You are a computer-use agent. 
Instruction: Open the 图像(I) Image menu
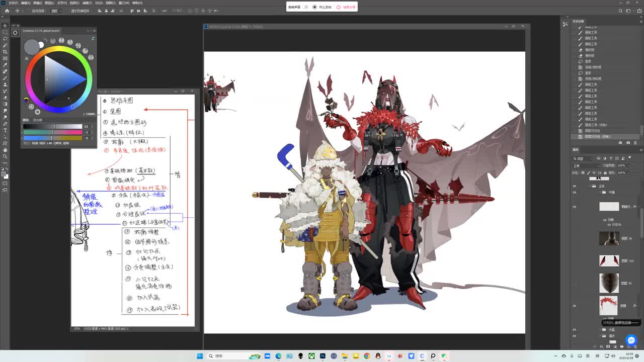tap(38, 3)
